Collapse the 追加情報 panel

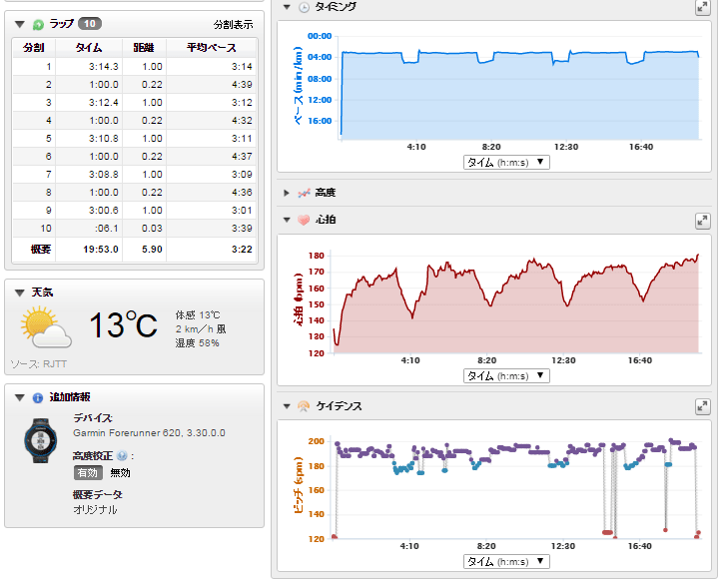coord(20,397)
